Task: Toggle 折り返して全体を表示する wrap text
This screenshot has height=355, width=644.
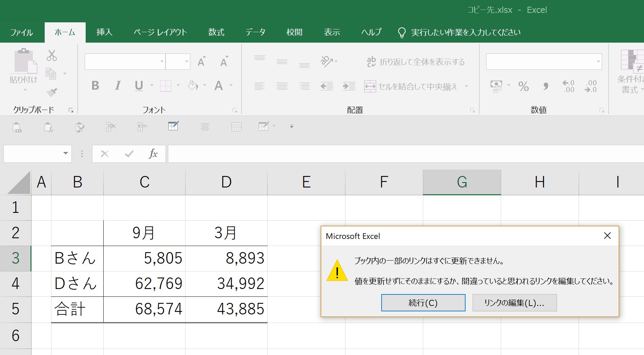Action: 416,62
